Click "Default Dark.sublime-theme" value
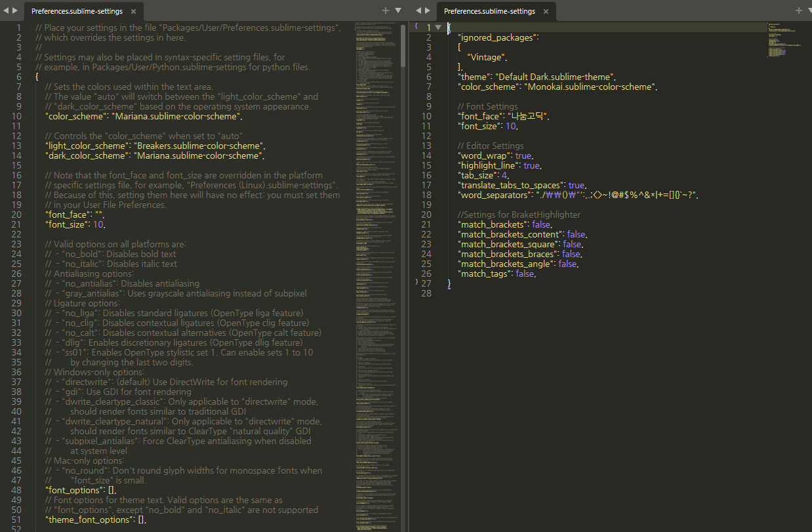Image resolution: width=812 pixels, height=532 pixels. coord(554,77)
